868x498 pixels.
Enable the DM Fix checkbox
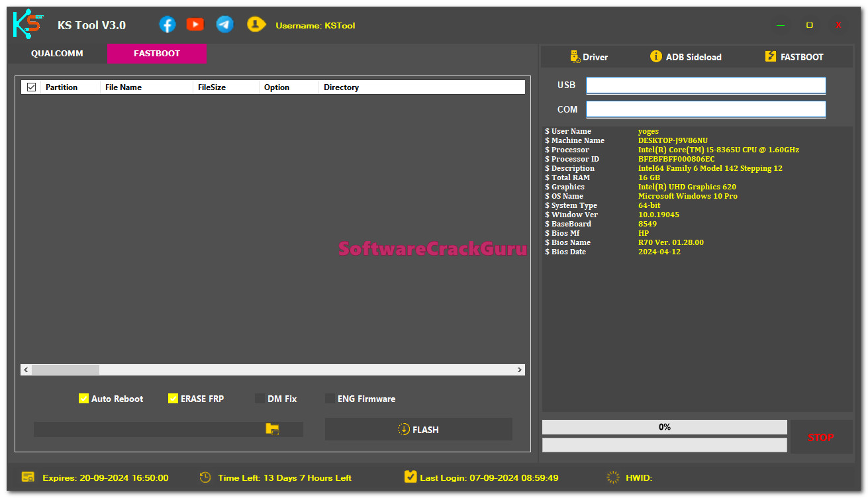(x=260, y=399)
